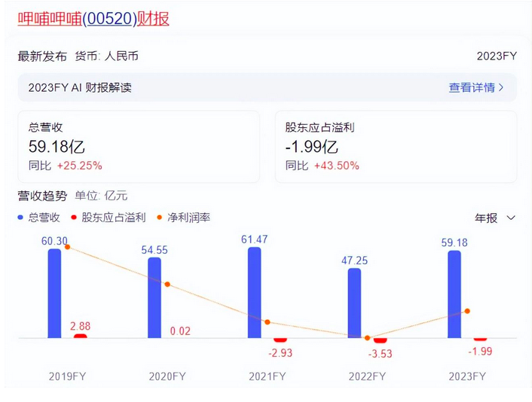Click the 2023FY red loss bar
The width and height of the screenshot is (532, 402).
pyautogui.click(x=480, y=340)
